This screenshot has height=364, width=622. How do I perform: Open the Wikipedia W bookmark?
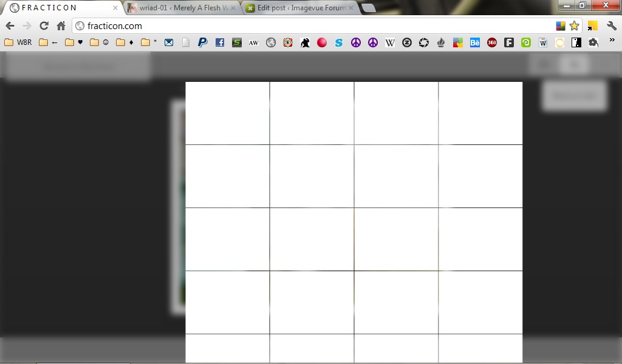pyautogui.click(x=390, y=42)
